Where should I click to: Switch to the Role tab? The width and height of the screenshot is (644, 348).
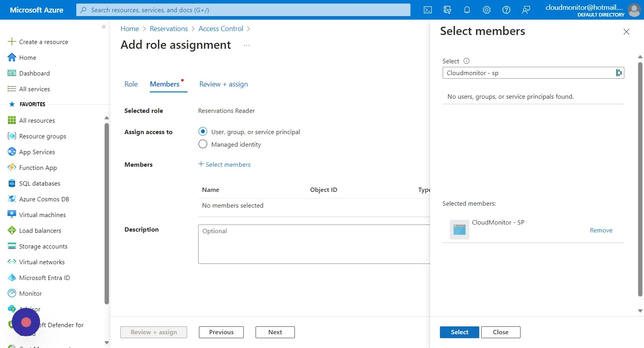pos(131,84)
